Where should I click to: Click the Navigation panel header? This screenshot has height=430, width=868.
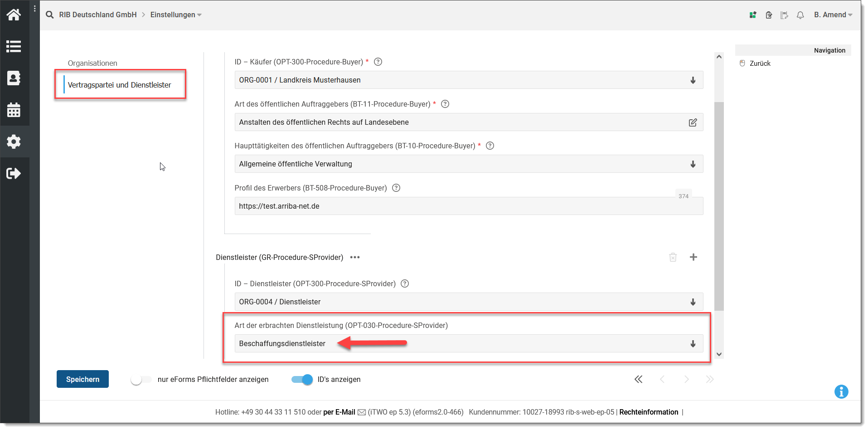click(x=793, y=50)
